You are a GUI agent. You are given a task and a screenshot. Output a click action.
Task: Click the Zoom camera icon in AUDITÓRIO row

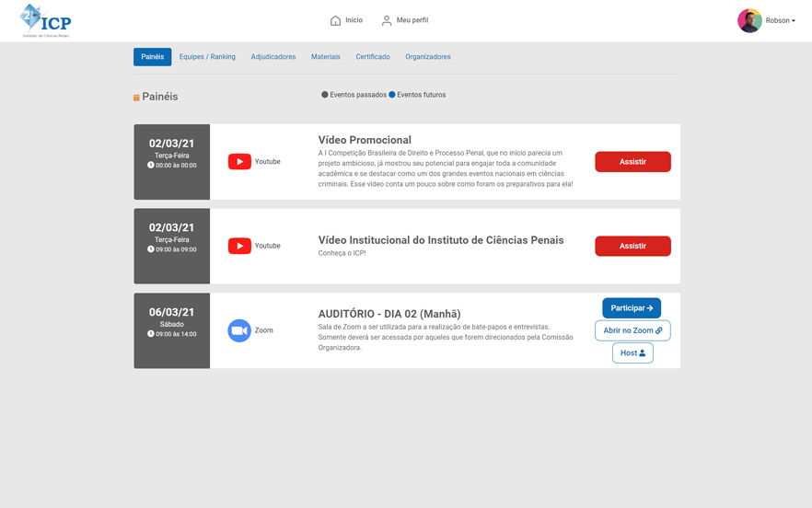239,330
